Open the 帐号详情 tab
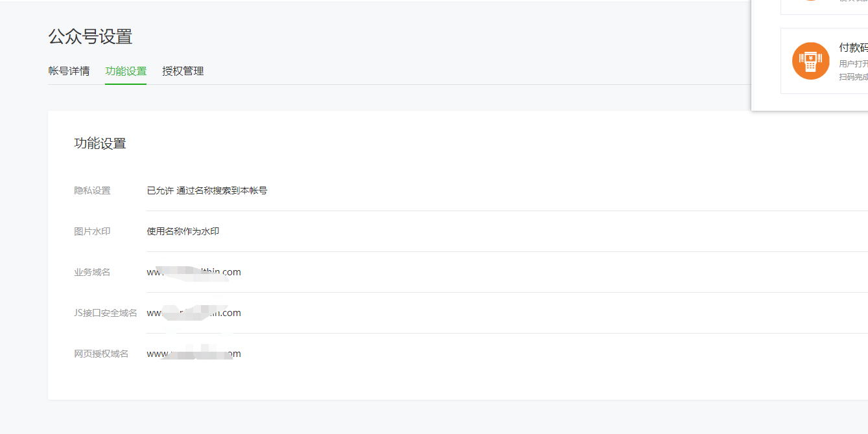The height and width of the screenshot is (434, 868). (x=69, y=71)
